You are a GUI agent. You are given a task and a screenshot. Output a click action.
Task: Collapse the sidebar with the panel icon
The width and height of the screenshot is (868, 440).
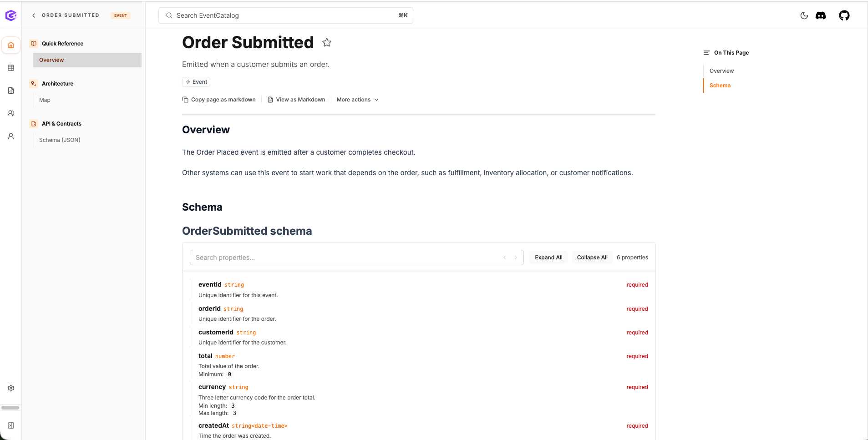coord(11,425)
